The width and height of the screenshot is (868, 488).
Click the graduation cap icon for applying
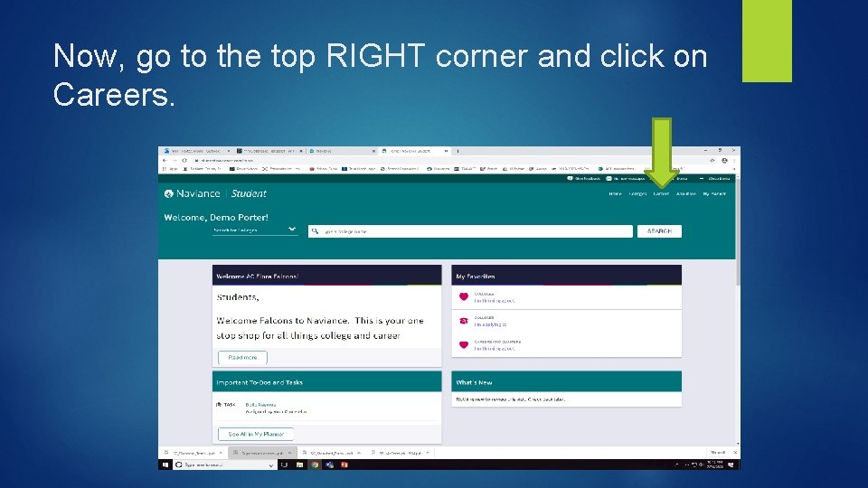pos(464,321)
